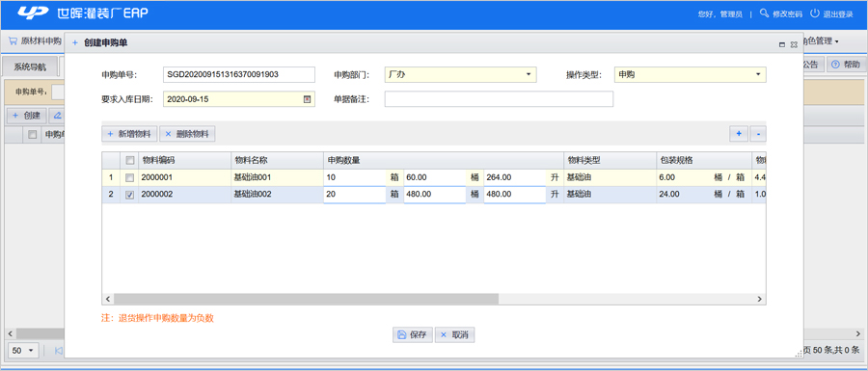Open the calendar picker for 要求入库日期

point(308,99)
